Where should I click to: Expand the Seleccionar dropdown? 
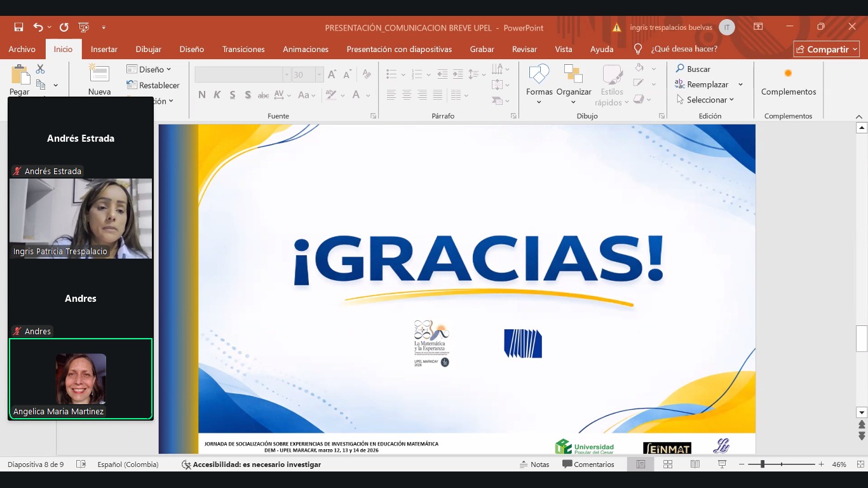point(706,100)
